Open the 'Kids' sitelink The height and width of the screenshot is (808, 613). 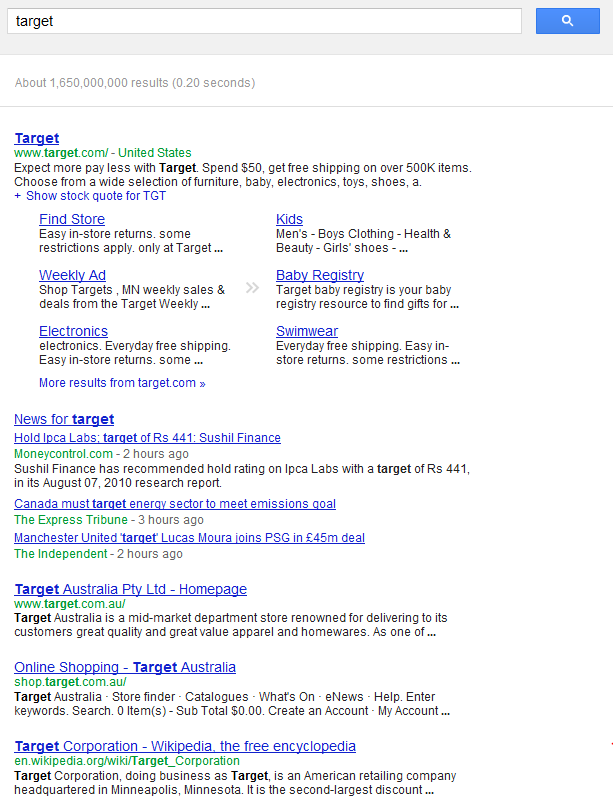290,219
